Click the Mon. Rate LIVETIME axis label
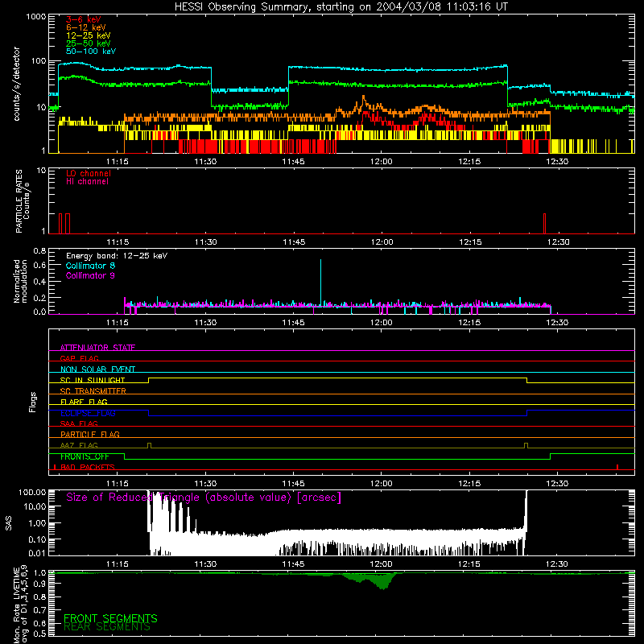The image size is (644, 644). 21,604
